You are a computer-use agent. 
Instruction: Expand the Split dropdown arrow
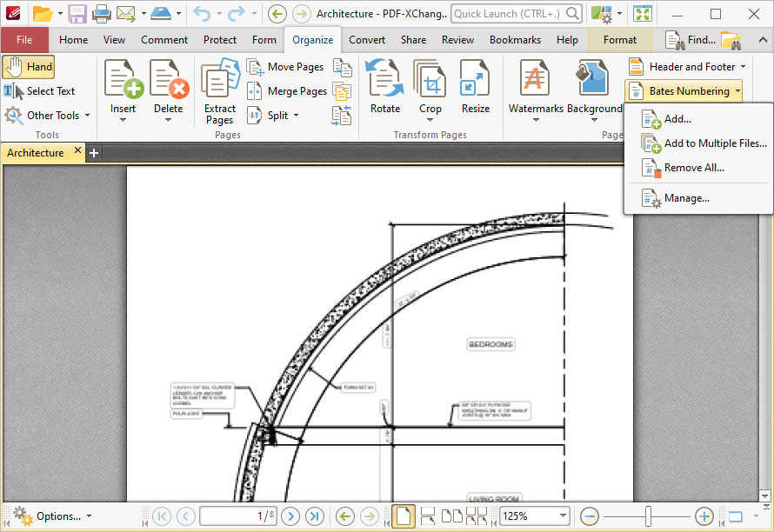click(297, 116)
